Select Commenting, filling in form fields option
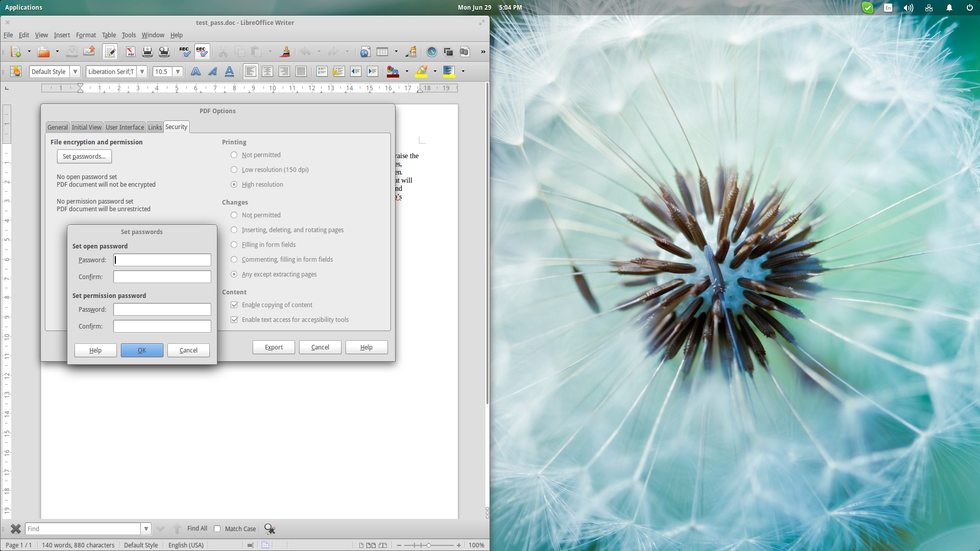Image resolution: width=980 pixels, height=551 pixels. coord(234,260)
